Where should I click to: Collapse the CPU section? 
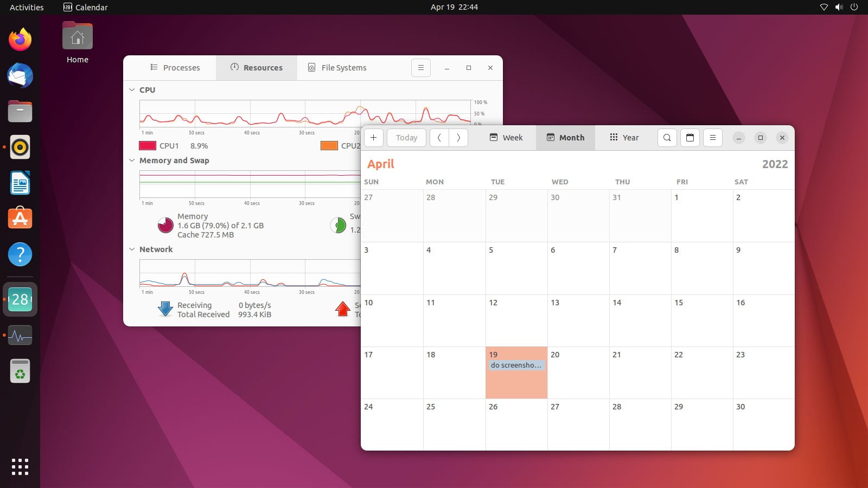pos(131,89)
